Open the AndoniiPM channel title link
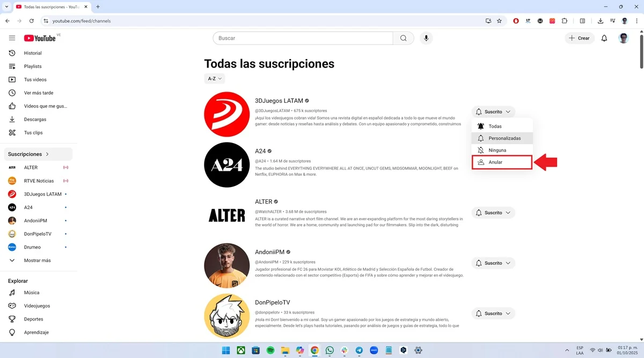This screenshot has width=644, height=358. point(269,252)
